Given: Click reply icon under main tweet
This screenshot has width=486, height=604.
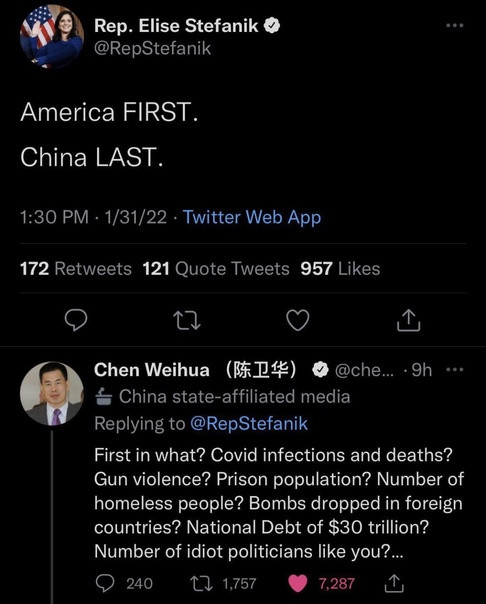Looking at the screenshot, I should [75, 320].
